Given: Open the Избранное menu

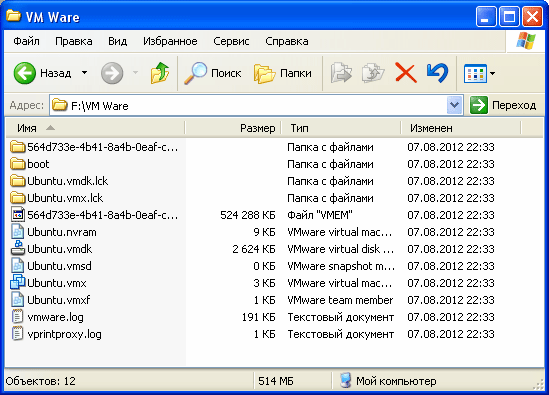Looking at the screenshot, I should 170,41.
